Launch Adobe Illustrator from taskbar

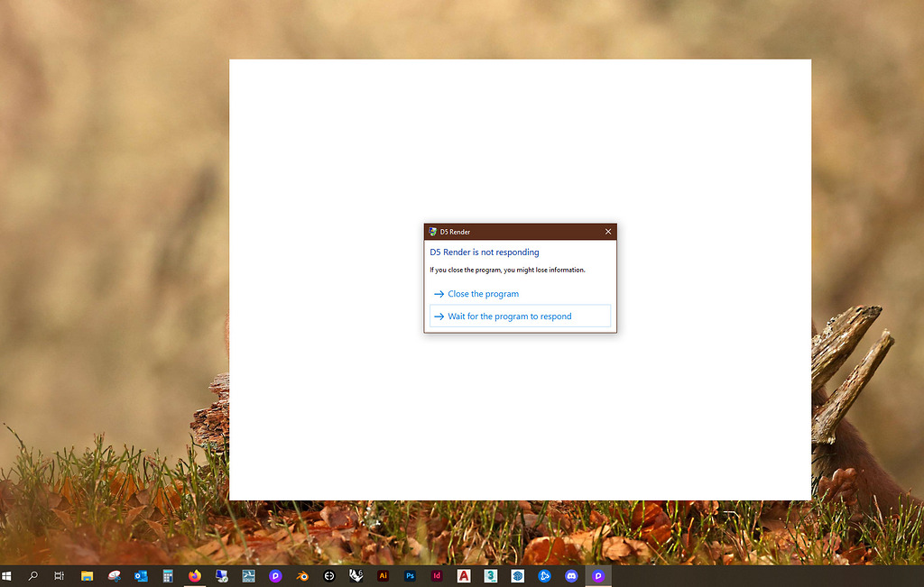point(383,576)
